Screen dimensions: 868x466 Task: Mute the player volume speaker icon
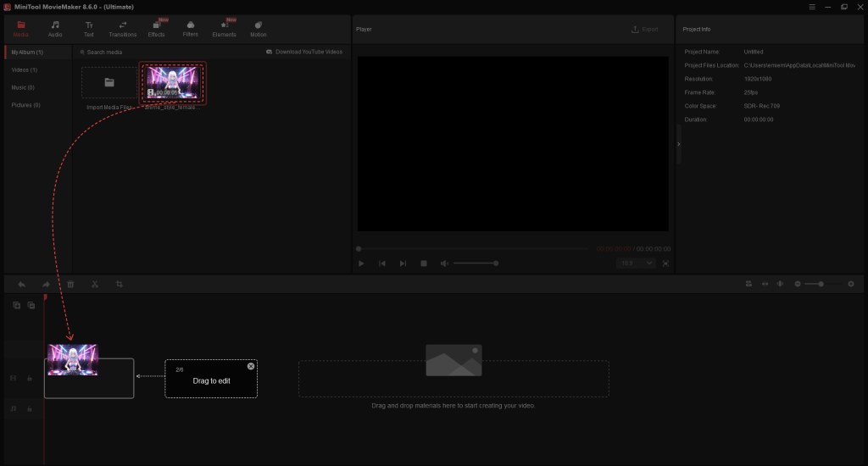click(x=443, y=264)
